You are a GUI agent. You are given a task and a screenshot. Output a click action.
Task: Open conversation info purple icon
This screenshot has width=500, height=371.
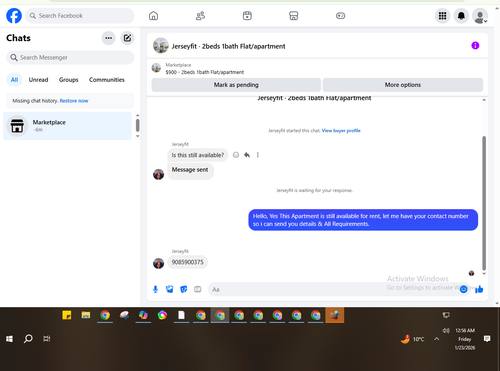(475, 46)
